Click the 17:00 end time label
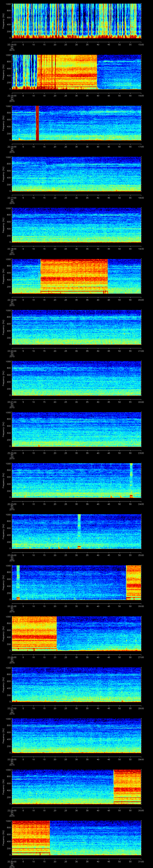Screen dimensions: 153x868 point(141,147)
